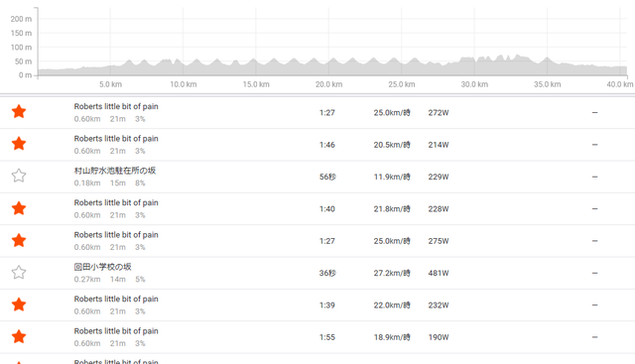Click the 27.2km/時 speed value
Viewport: 635px width, 364px height.
coord(392,273)
